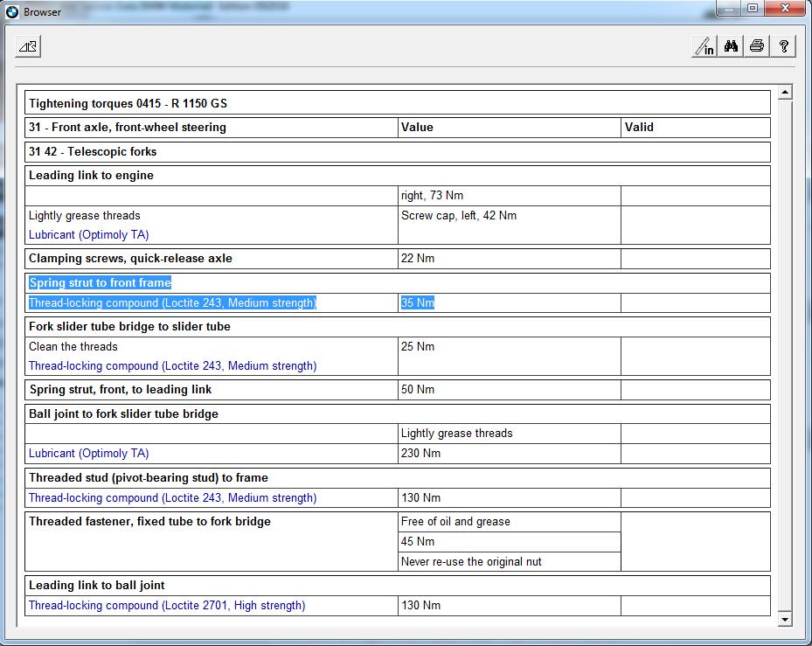Open the notes pencil icon tool
The image size is (812, 646).
click(704, 47)
